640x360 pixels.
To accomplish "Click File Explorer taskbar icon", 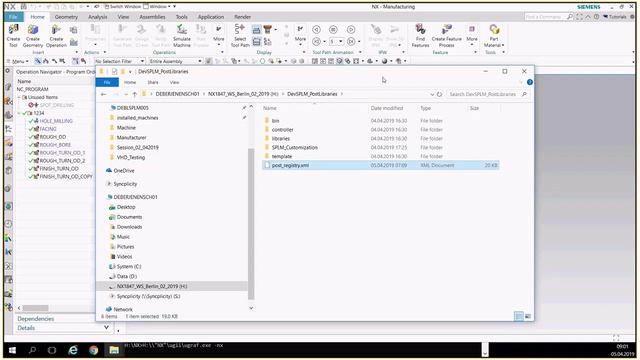I will tap(114, 350).
